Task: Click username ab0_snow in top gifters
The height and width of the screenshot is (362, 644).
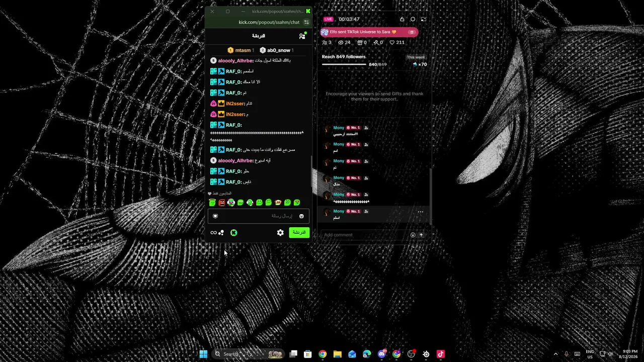Action: [279, 50]
